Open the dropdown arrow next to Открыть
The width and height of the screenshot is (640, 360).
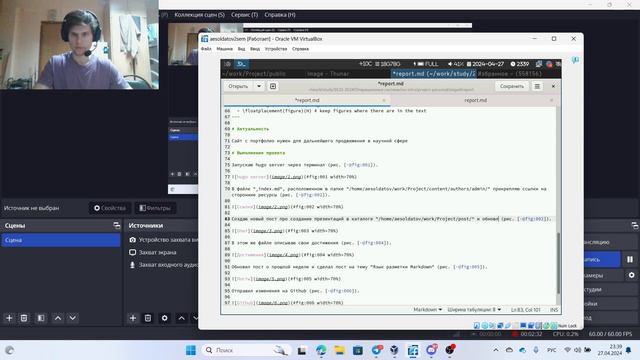coord(259,86)
